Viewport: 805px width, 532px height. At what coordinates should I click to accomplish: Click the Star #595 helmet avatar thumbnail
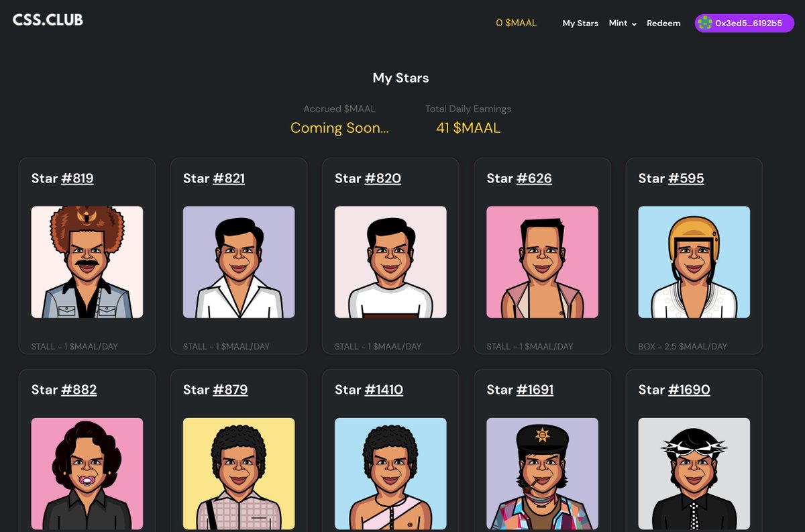(x=694, y=262)
